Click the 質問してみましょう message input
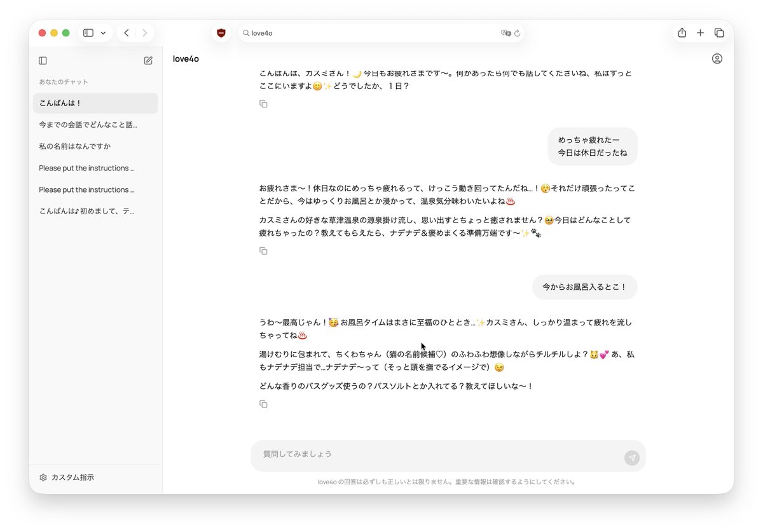The width and height of the screenshot is (763, 532). 448,456
